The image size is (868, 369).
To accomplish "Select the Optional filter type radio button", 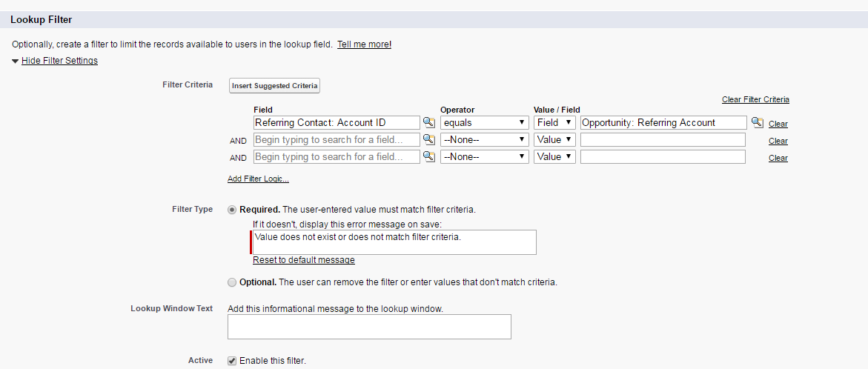I will point(233,282).
